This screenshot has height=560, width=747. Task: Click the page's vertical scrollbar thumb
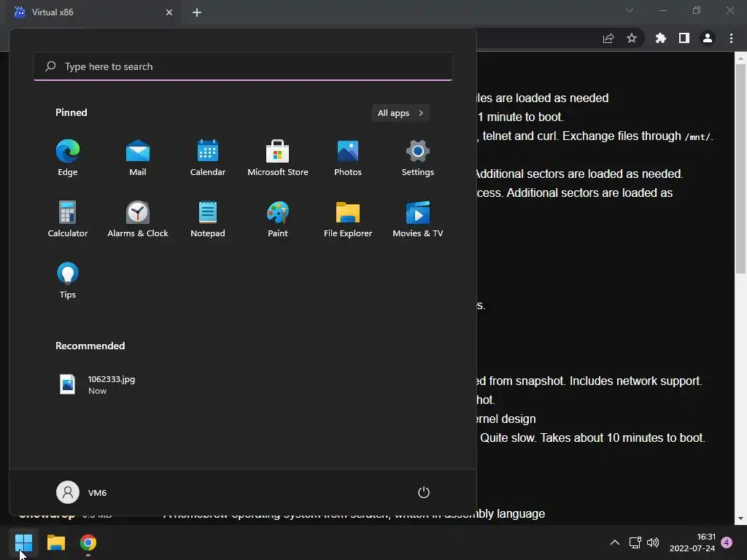(x=740, y=168)
